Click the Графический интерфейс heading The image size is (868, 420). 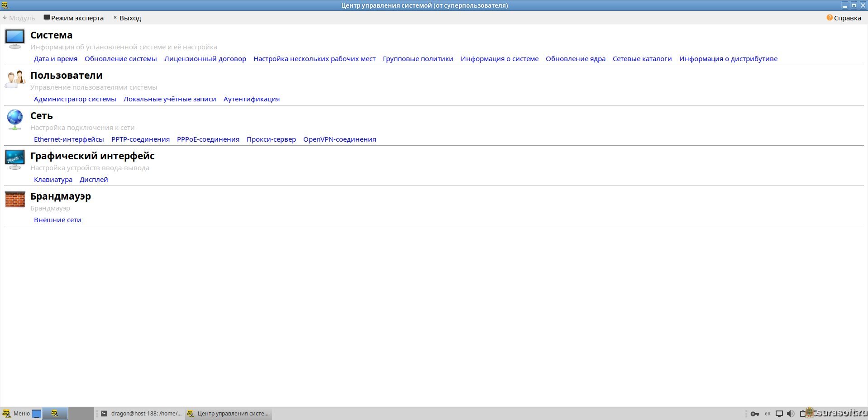coord(92,156)
